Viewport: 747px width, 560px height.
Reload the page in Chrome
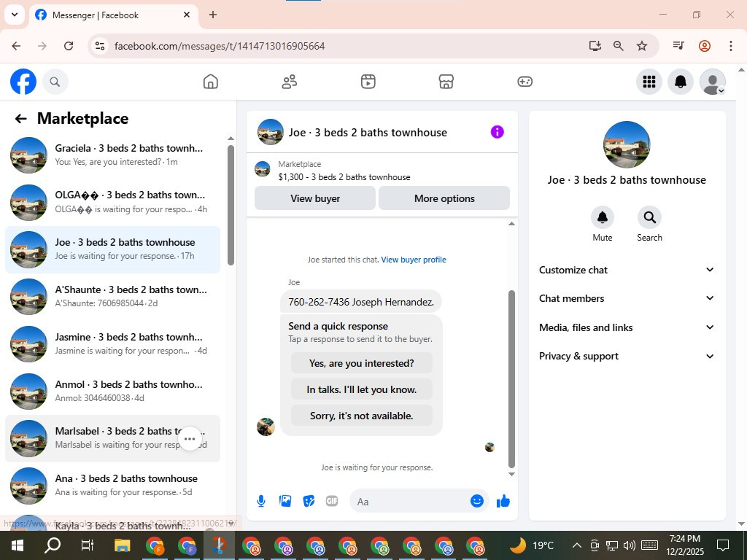[69, 46]
